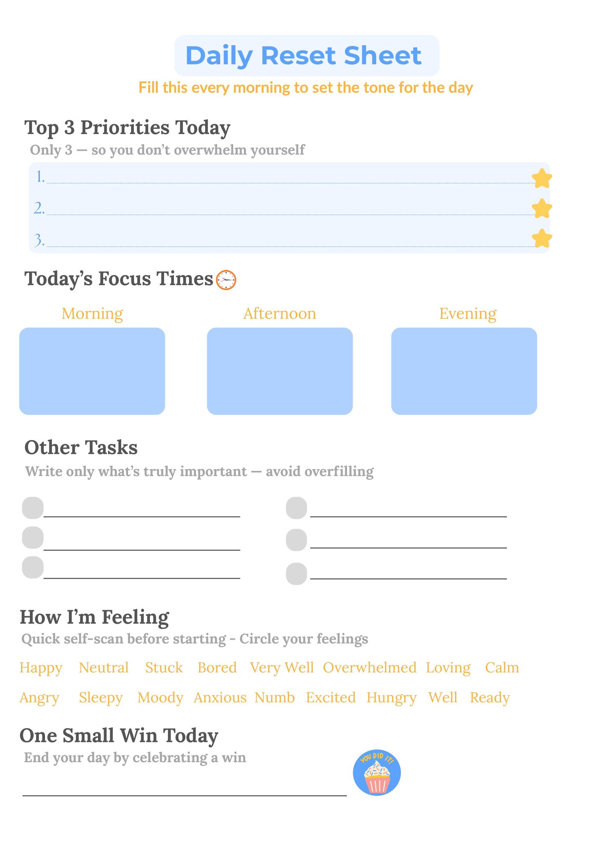This screenshot has height=868, width=614.
Task: Check the bottom right Other Tasks checkbox
Action: pos(296,574)
